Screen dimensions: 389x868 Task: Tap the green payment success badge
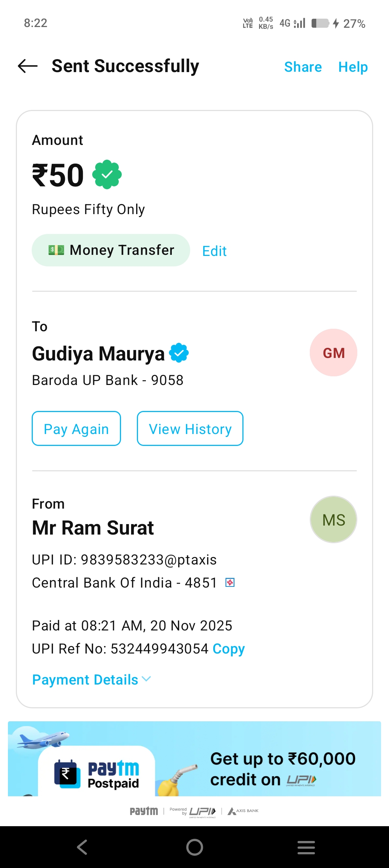tap(107, 175)
